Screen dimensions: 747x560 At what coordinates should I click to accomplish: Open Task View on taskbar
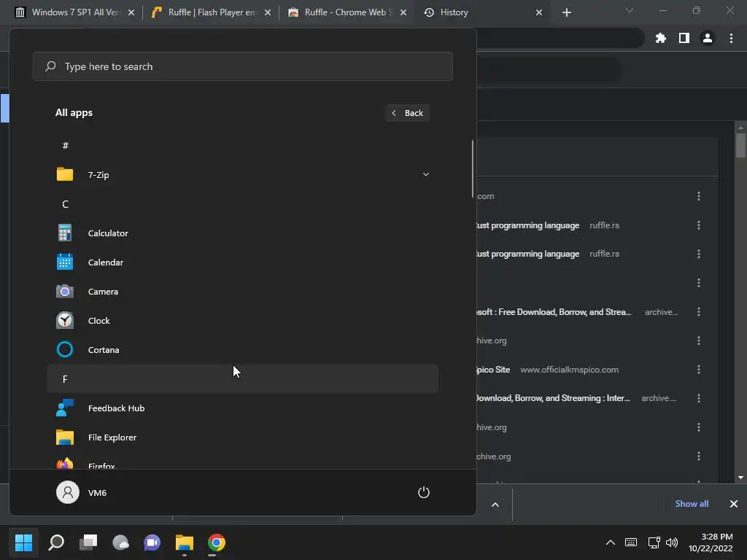pos(88,542)
